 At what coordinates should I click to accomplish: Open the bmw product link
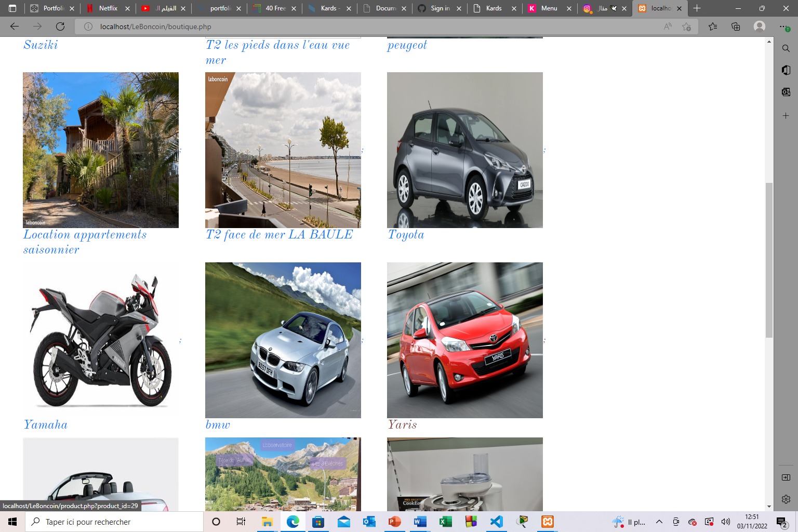218,425
